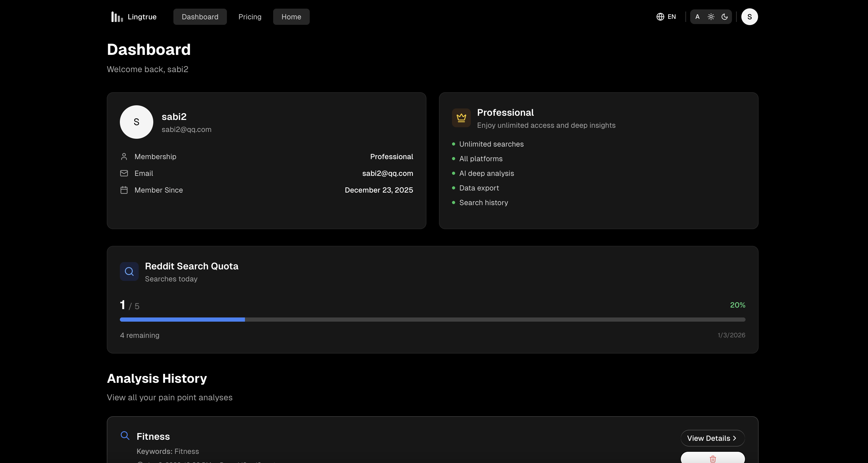
Task: Click the user avatar in the top right
Action: 749,16
